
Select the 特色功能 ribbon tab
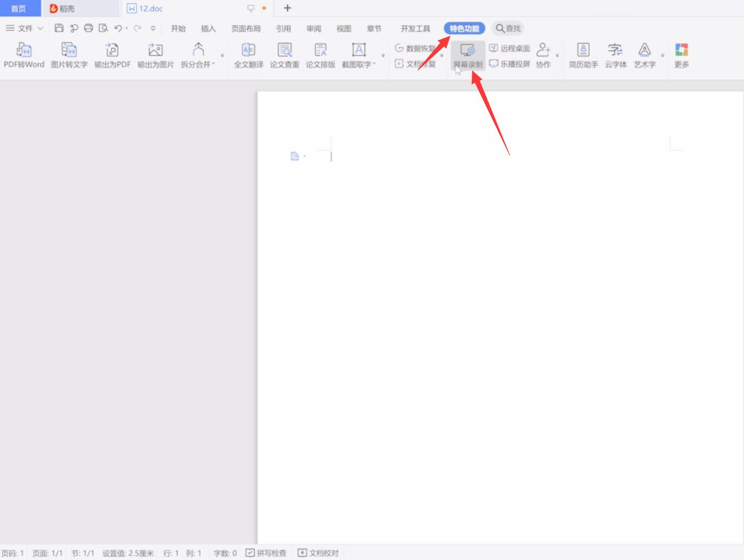464,29
